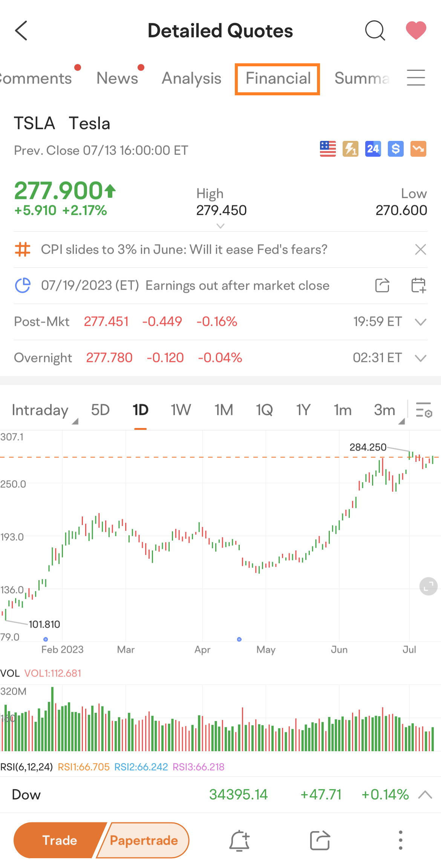Click the short-selling trend badge icon
Screen dimensions: 441x868
point(418,149)
